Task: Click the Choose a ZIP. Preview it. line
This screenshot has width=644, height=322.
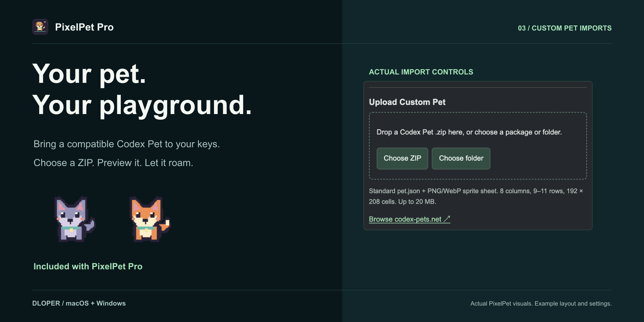Action: click(x=113, y=163)
